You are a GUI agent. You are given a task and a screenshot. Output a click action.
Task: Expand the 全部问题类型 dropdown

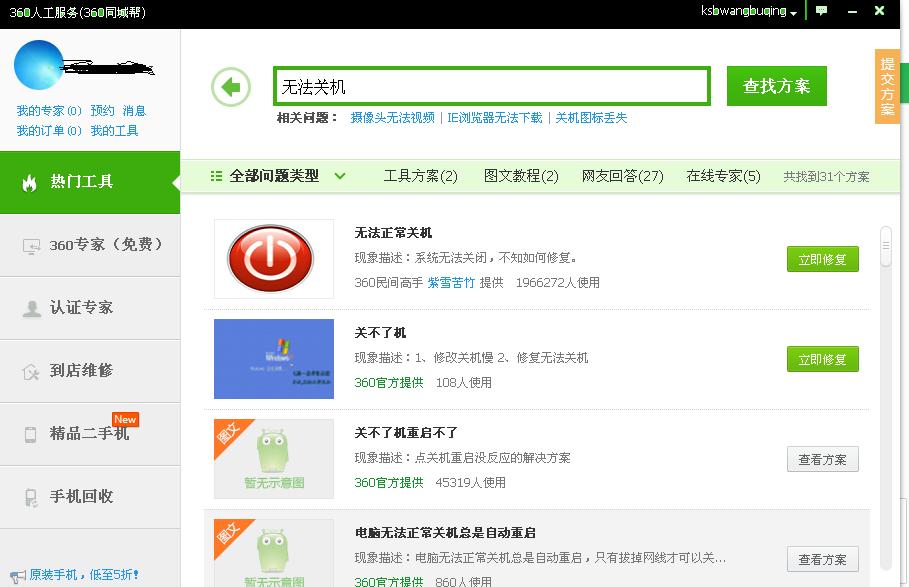coord(340,176)
